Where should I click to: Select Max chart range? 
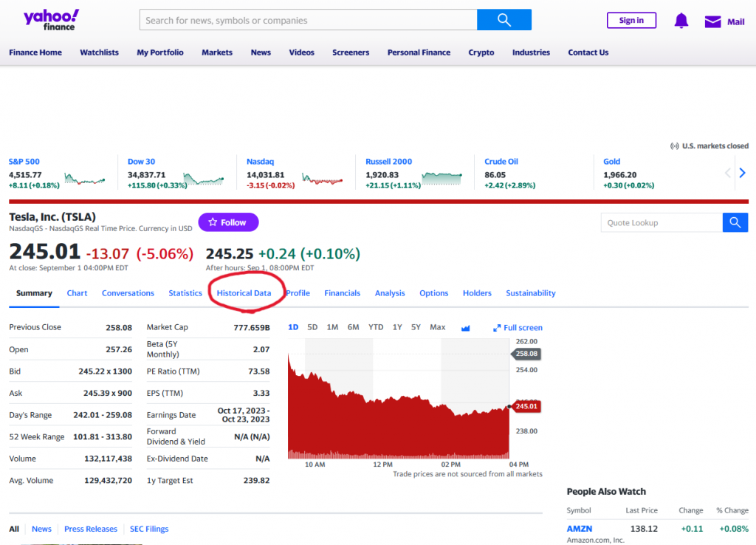click(x=437, y=327)
